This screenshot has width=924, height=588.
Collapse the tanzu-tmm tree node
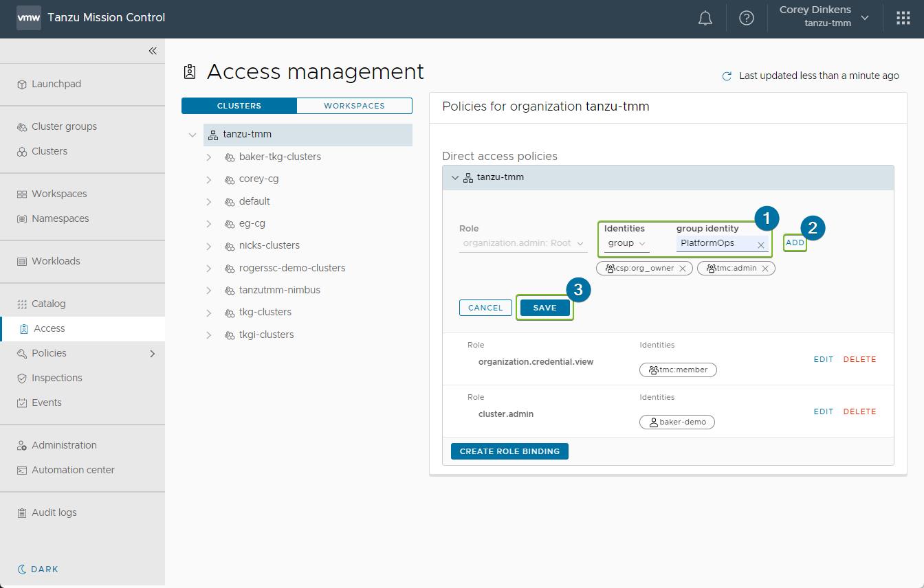[192, 135]
